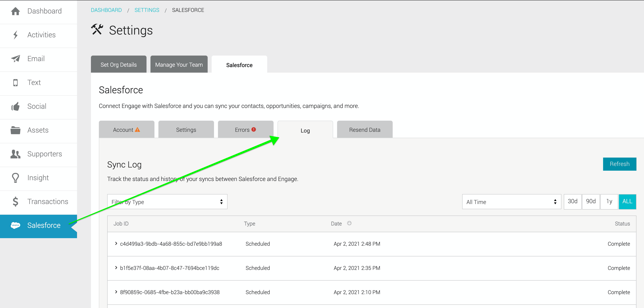Click Scheduled type for the 2:35 PM job
This screenshot has height=308, width=644.
pyautogui.click(x=257, y=268)
